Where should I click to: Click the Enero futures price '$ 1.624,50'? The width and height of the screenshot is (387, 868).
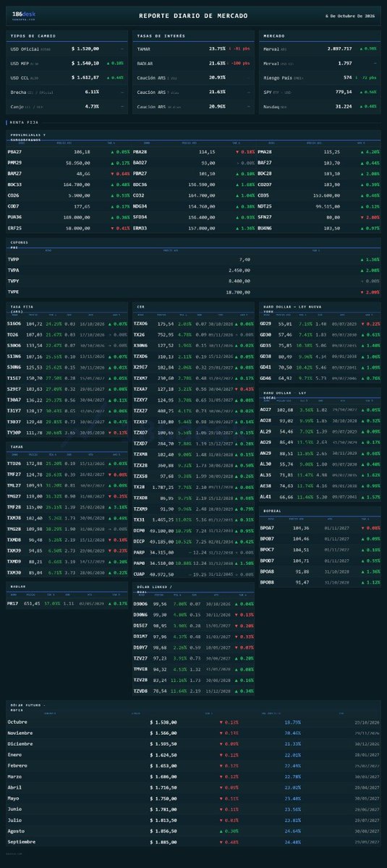(x=163, y=754)
